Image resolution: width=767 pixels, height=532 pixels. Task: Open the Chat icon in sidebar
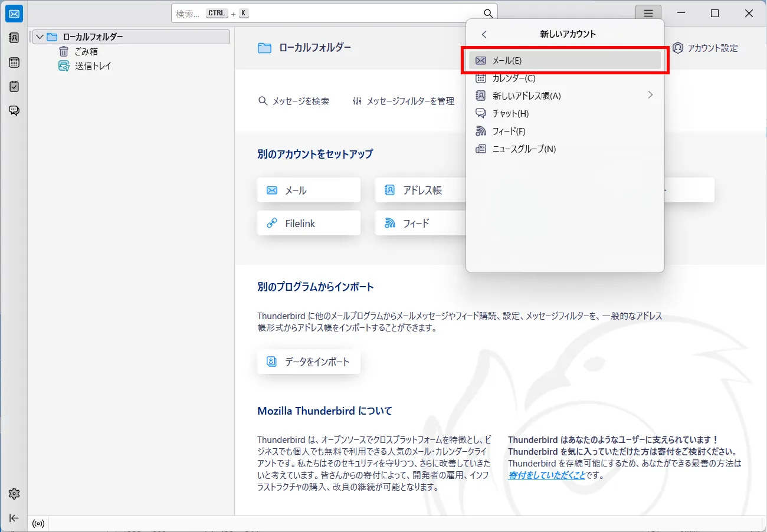click(14, 111)
